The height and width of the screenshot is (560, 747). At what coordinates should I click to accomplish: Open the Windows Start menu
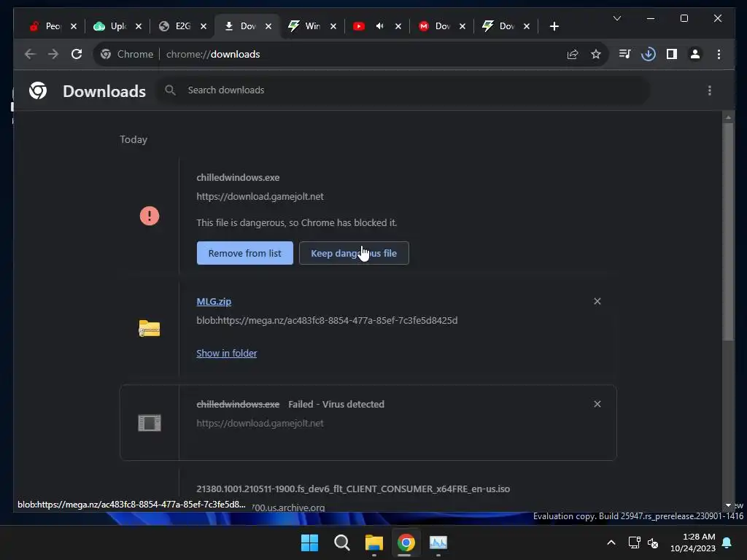click(309, 542)
